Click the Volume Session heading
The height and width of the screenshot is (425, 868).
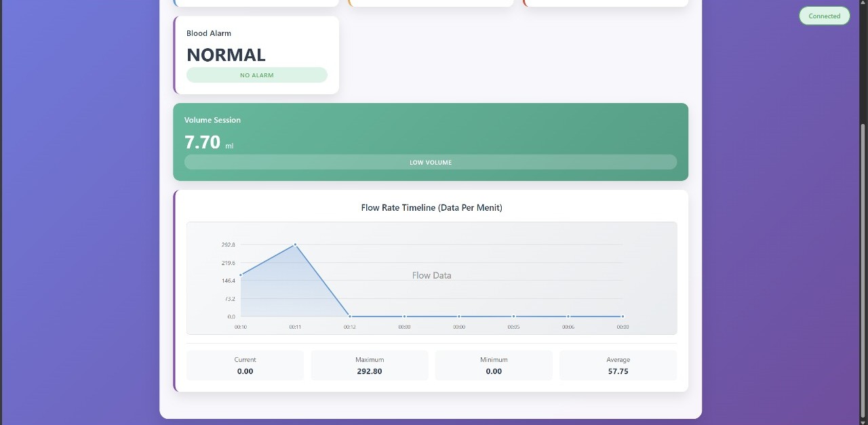[212, 120]
